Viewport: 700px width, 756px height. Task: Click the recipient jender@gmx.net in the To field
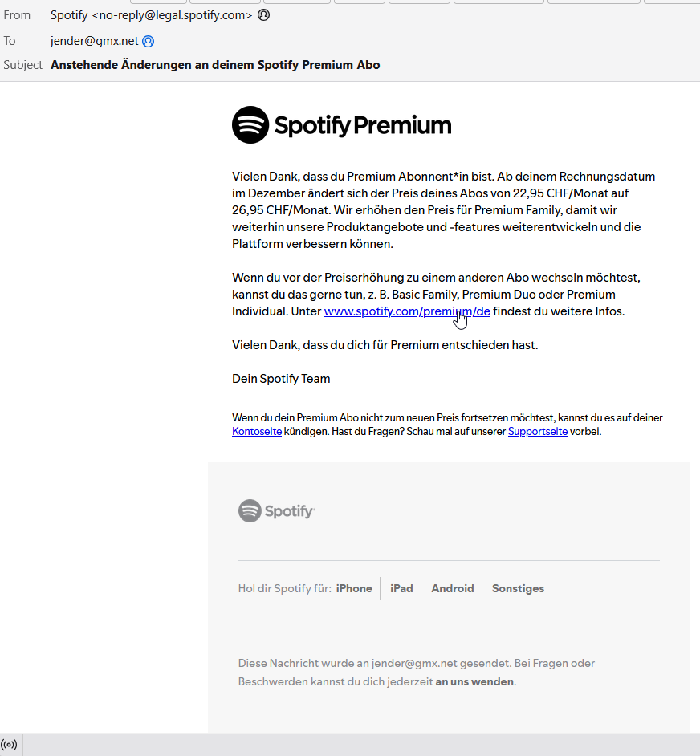tap(94, 41)
